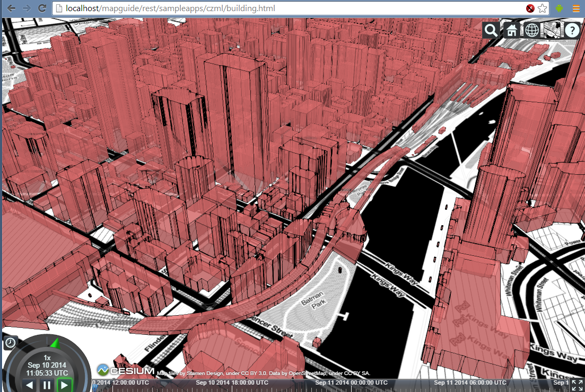
Task: Toggle fullscreen mode button
Action: tap(577, 386)
